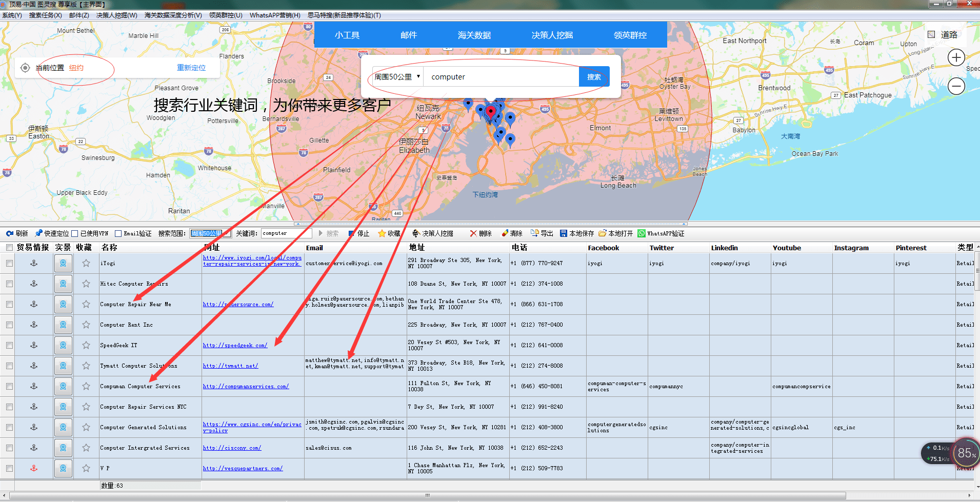Toggle the Email验证 checkbox
The height and width of the screenshot is (502, 980).
[x=118, y=233]
